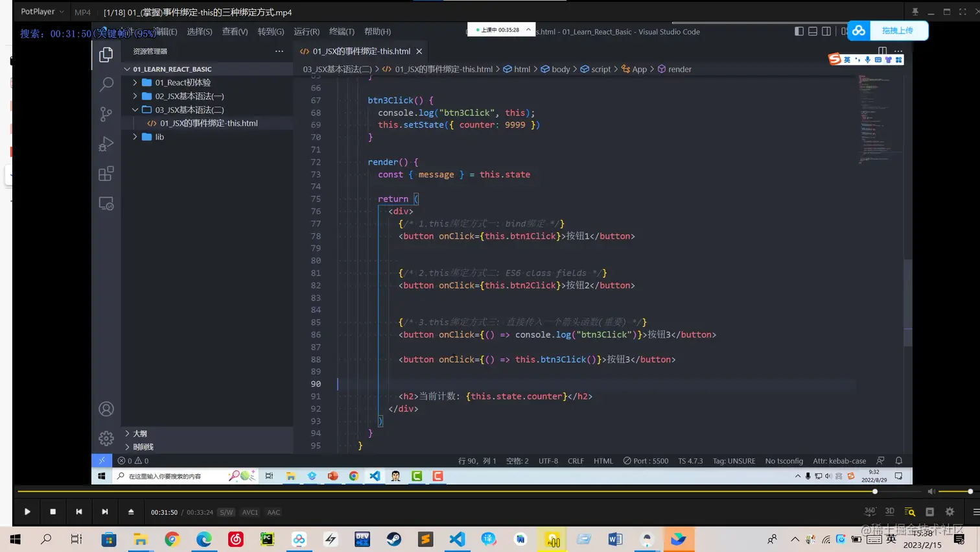Open the Remote Explorer icon in activity bar
Image resolution: width=980 pixels, height=552 pixels.
(106, 204)
